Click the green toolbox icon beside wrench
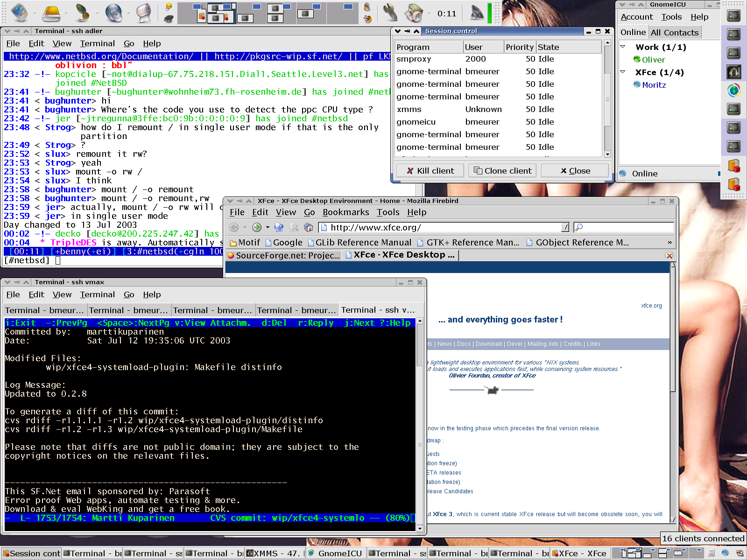This screenshot has width=747, height=560. pyautogui.click(x=414, y=13)
